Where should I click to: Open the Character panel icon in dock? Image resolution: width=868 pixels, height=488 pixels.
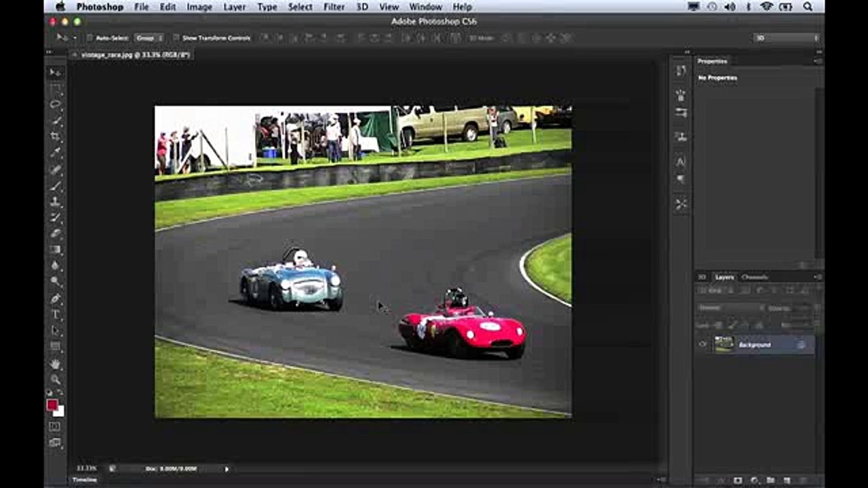pyautogui.click(x=681, y=162)
